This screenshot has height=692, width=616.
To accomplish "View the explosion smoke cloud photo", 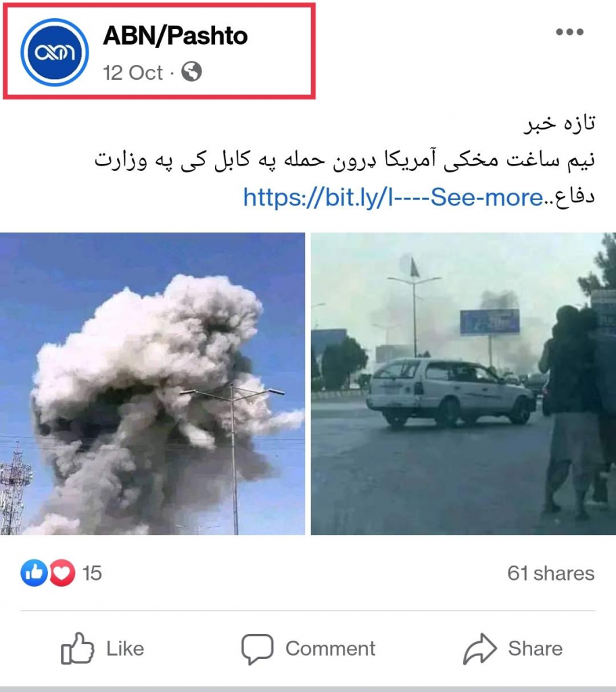I will 152,384.
